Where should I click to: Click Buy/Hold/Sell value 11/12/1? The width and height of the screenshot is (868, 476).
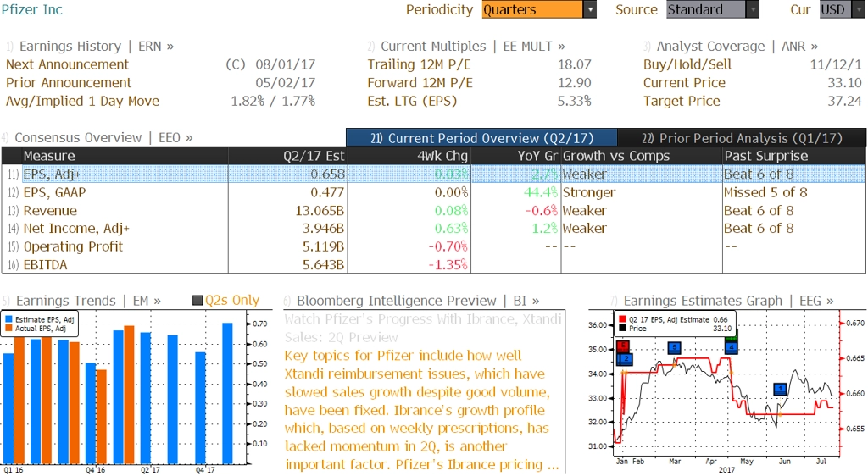835,64
